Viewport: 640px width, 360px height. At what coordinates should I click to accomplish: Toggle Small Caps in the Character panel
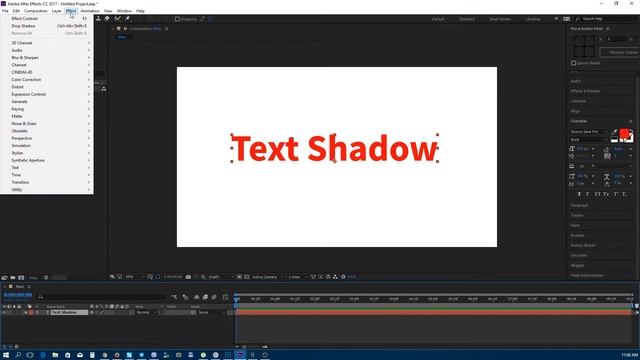[x=606, y=194]
